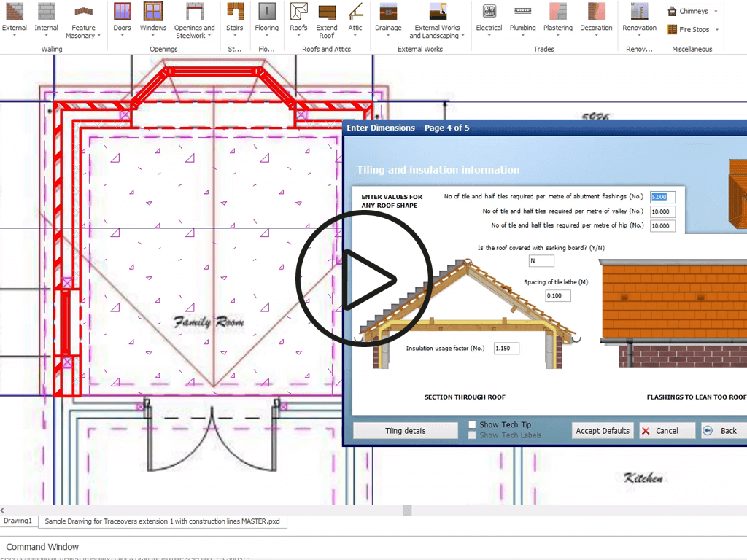Open the Stairs tool

coord(234,18)
